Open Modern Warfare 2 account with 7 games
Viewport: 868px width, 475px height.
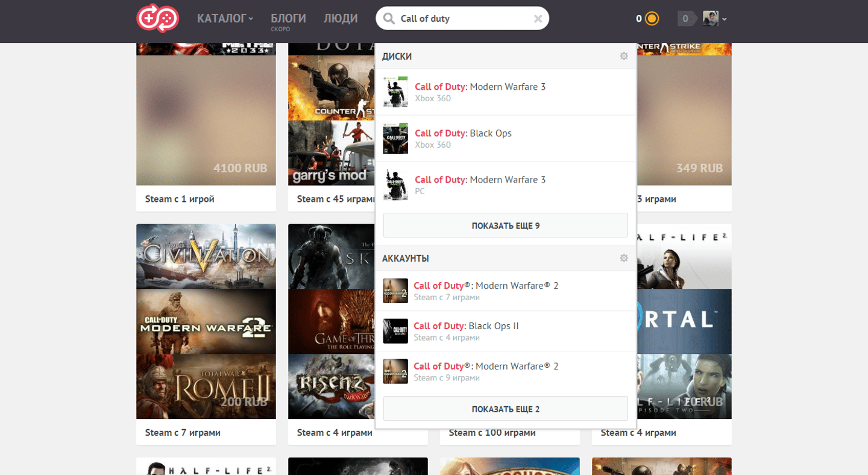pos(506,291)
